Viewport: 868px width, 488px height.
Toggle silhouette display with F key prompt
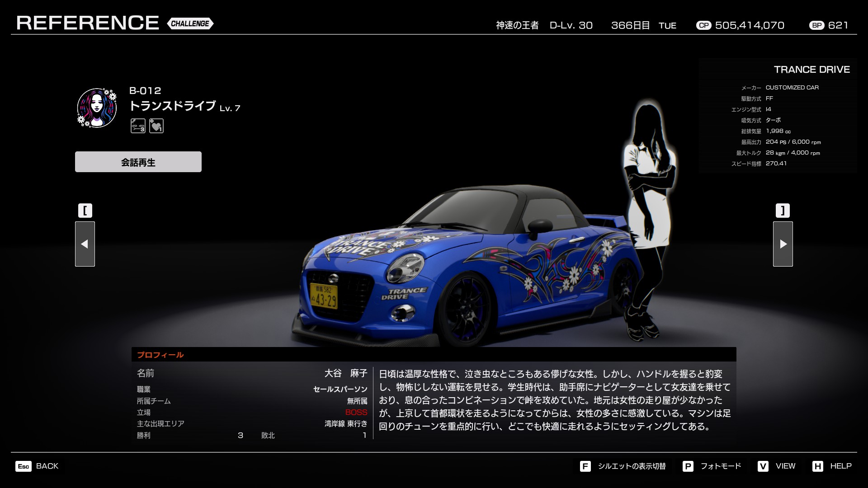[x=623, y=466]
